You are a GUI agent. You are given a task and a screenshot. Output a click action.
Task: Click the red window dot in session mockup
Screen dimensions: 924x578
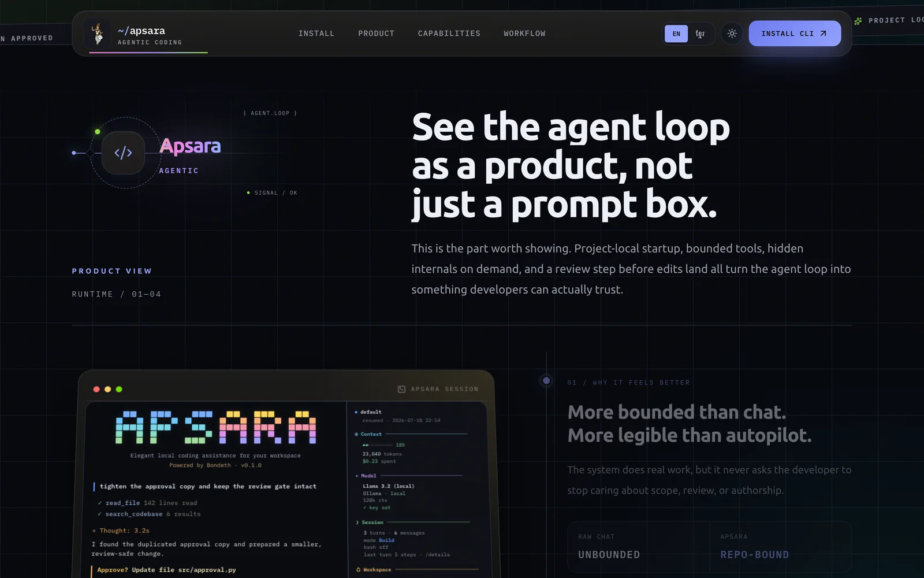coord(96,390)
